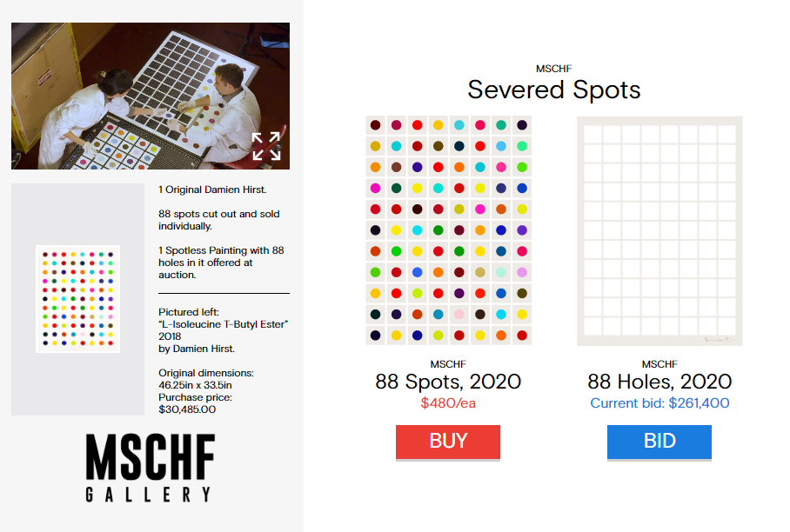Choose the lilac spot in the 88 Spots grid
This screenshot has width=790, height=532.
pos(522,272)
